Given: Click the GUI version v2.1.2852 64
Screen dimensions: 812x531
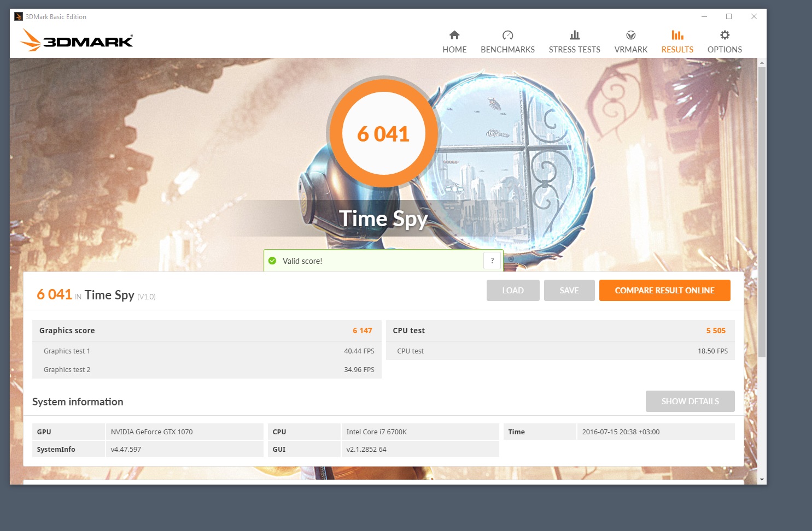Looking at the screenshot, I should 366,449.
